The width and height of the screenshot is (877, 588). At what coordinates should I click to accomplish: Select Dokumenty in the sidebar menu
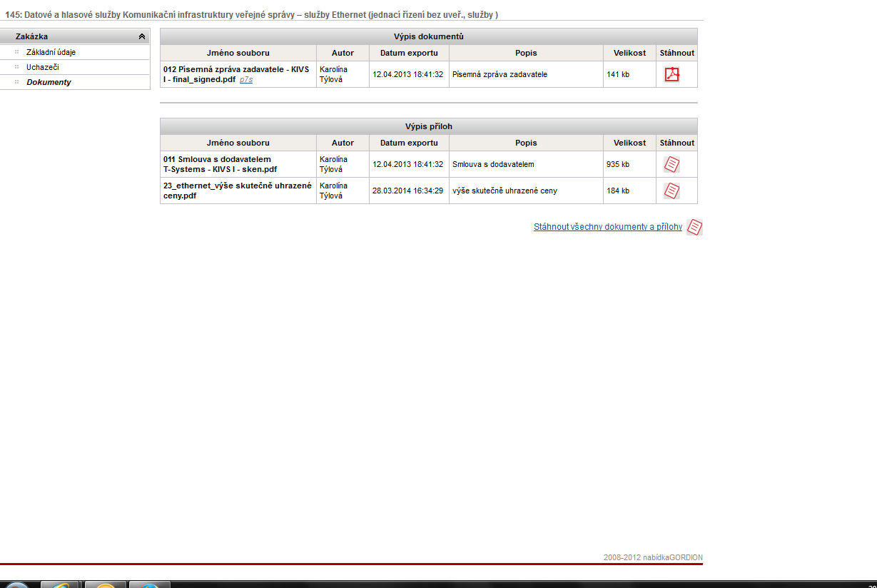click(x=49, y=82)
